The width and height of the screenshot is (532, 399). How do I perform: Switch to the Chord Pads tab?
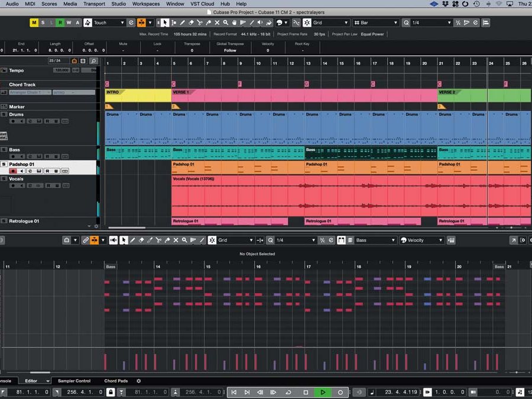[116, 381]
